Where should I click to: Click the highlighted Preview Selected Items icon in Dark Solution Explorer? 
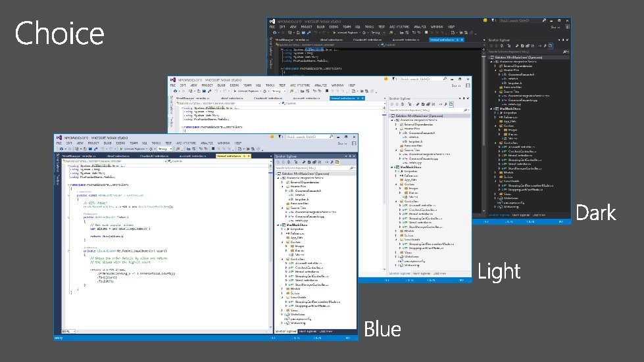click(551, 45)
